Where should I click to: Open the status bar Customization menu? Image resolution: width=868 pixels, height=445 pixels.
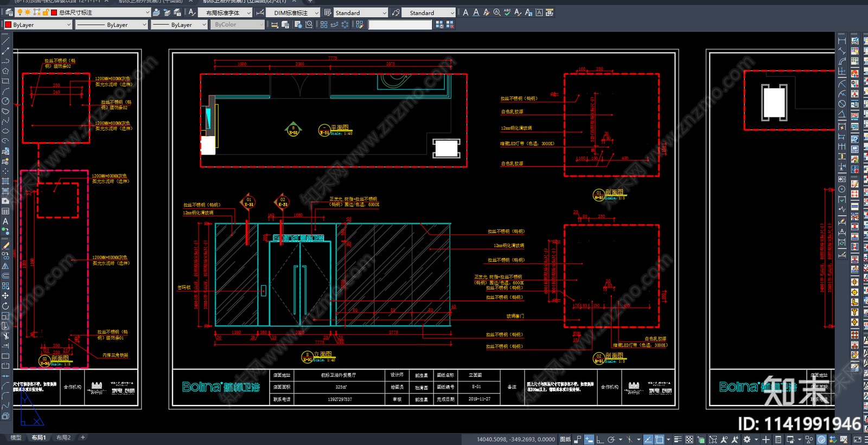click(866, 440)
